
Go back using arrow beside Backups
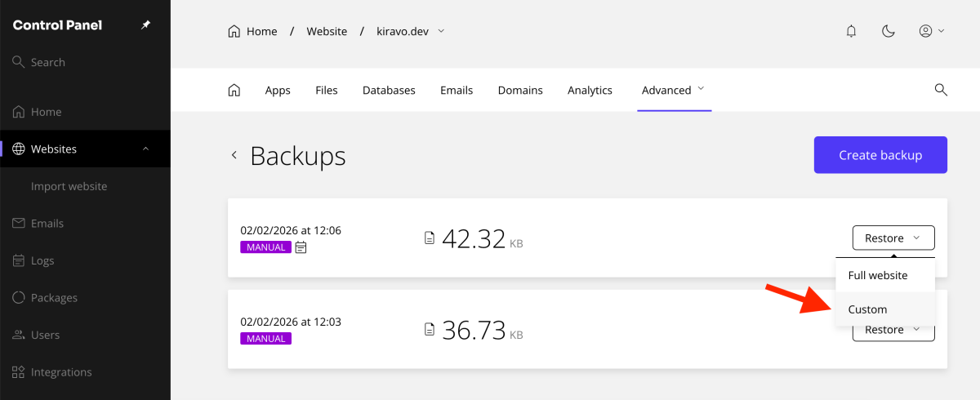(x=234, y=155)
